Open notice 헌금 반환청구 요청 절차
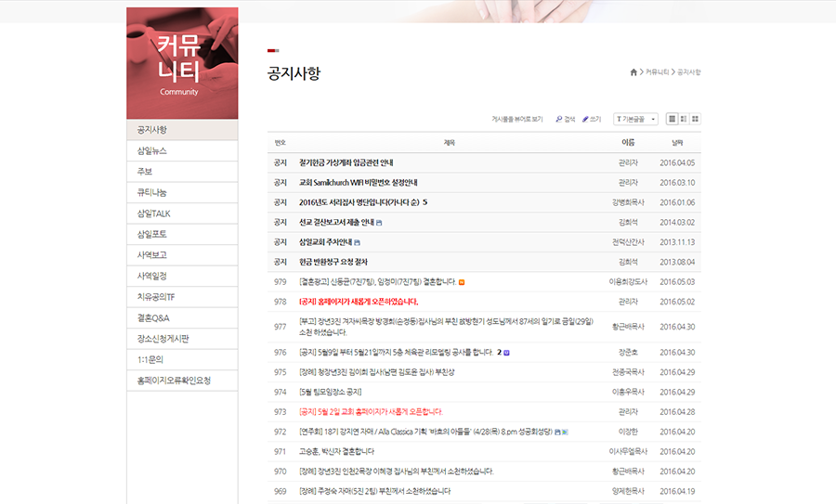The image size is (836, 504). click(x=333, y=262)
